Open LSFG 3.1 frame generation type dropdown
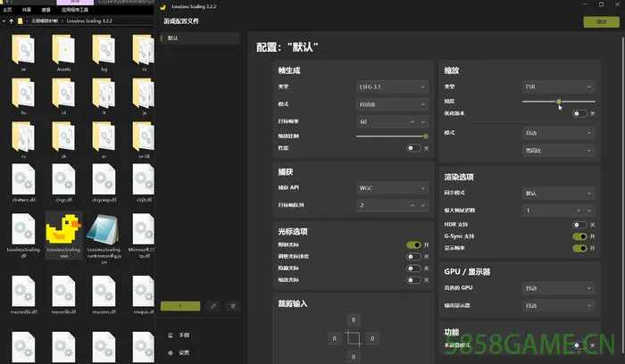Viewport: 625px width, 364px height. pyautogui.click(x=392, y=87)
